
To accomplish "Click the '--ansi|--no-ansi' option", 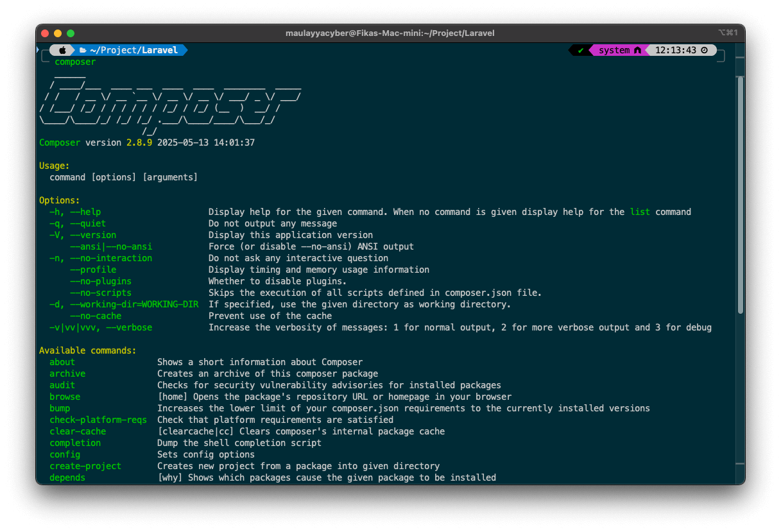I will point(111,246).
